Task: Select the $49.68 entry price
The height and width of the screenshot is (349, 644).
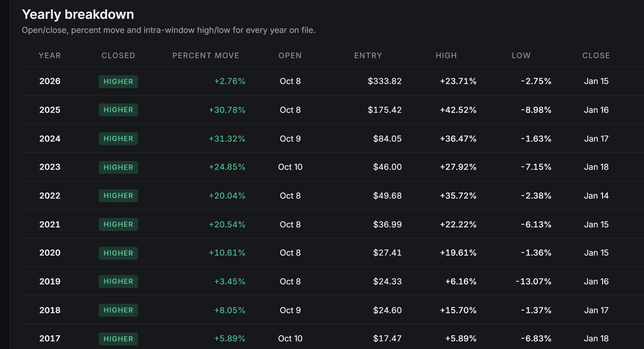Action: (x=387, y=196)
